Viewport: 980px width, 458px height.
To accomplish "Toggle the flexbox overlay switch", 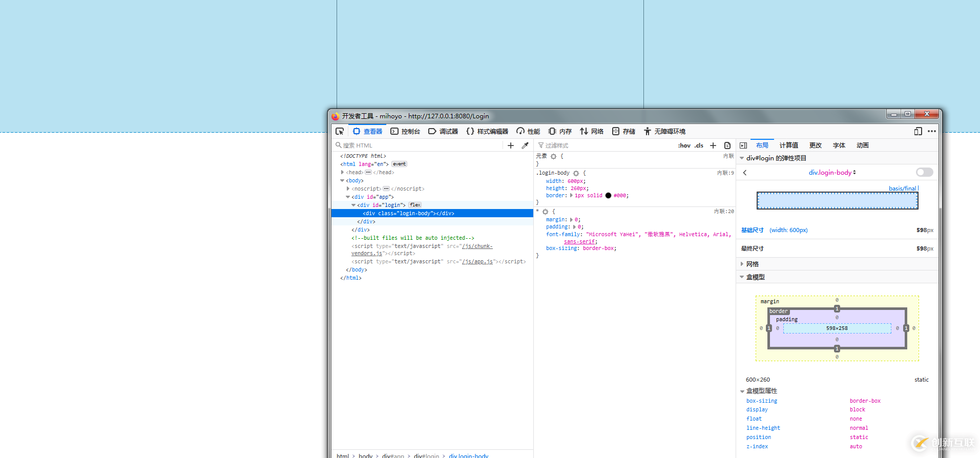I will (924, 172).
